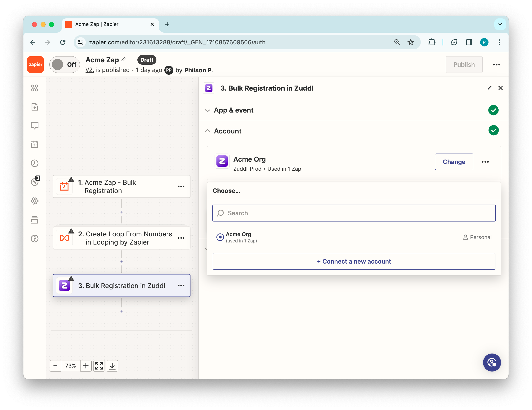Open the Zap history clock icon in sidebar
Image resolution: width=532 pixels, height=410 pixels.
(35, 163)
